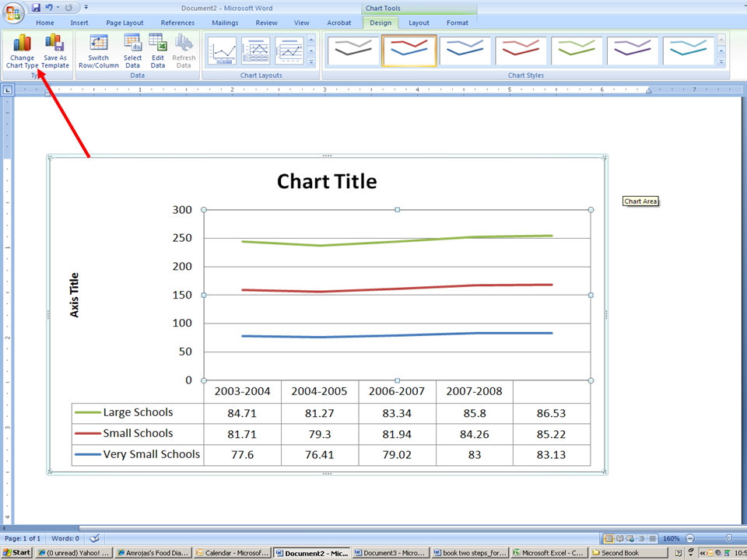Open the Office Button menu
This screenshot has width=747, height=560.
(13, 13)
